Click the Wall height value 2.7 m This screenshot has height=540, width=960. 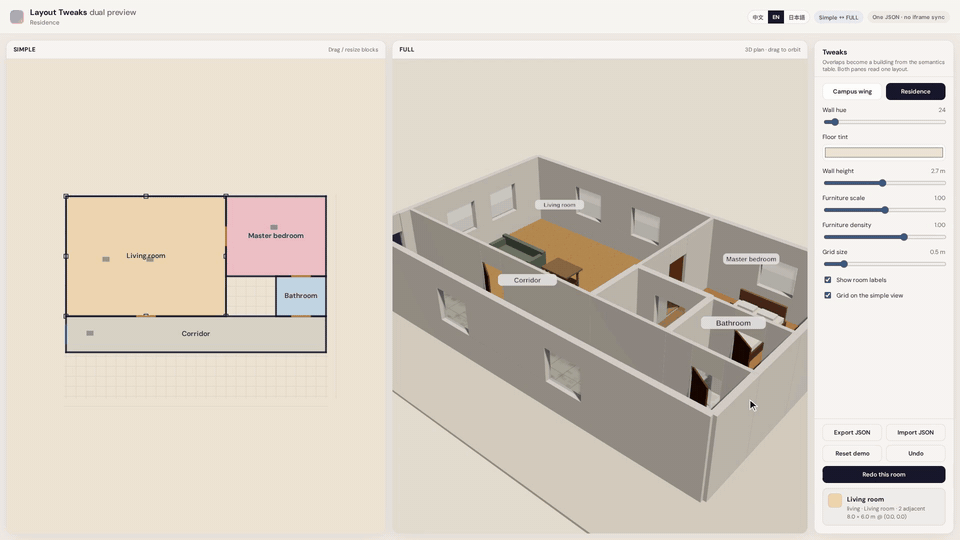click(x=938, y=171)
